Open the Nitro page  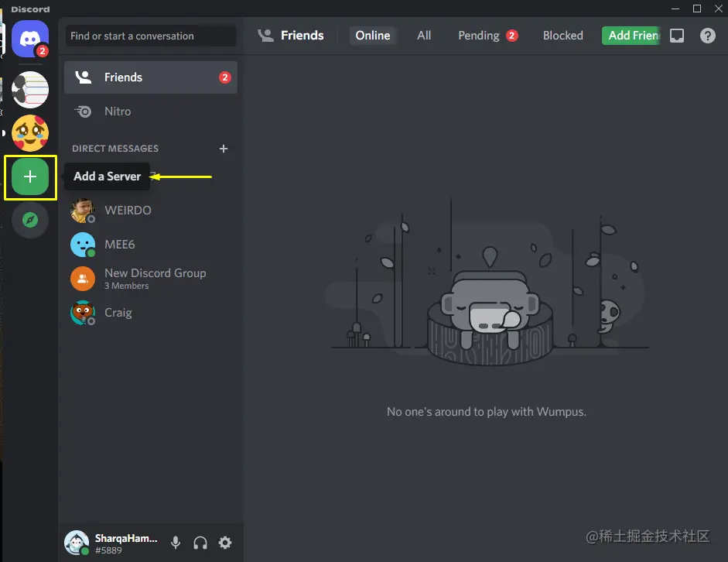pos(150,111)
